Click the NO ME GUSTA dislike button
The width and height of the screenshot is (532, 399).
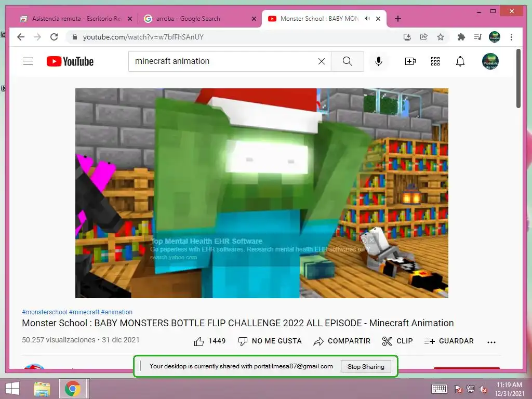270,341
